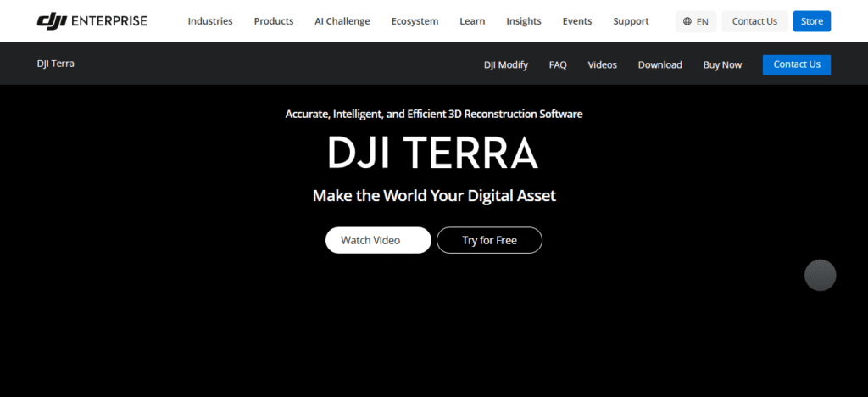Click the Try for Free button
The height and width of the screenshot is (397, 868).
(489, 240)
